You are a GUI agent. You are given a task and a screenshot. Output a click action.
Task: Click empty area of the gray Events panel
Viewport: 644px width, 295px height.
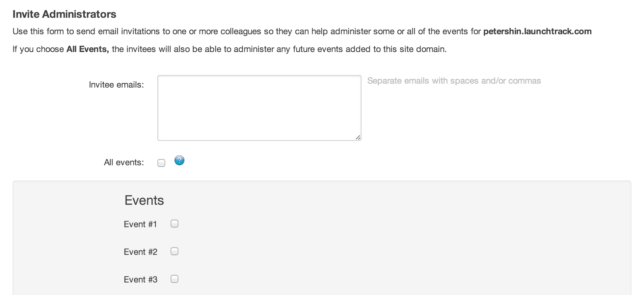point(395,240)
